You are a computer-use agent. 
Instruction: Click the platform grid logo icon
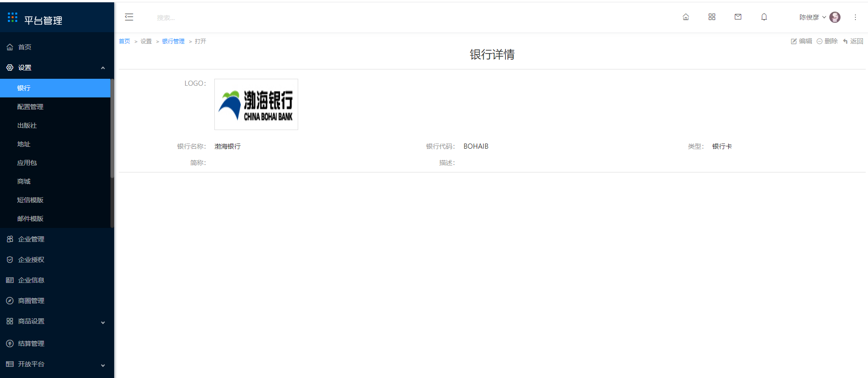[13, 18]
